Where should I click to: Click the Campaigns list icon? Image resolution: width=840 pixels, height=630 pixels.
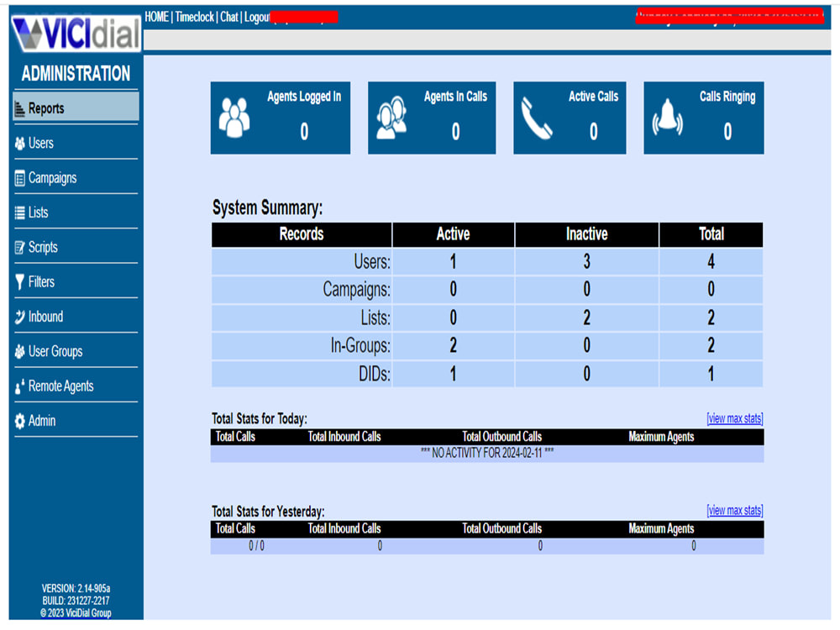(18, 177)
